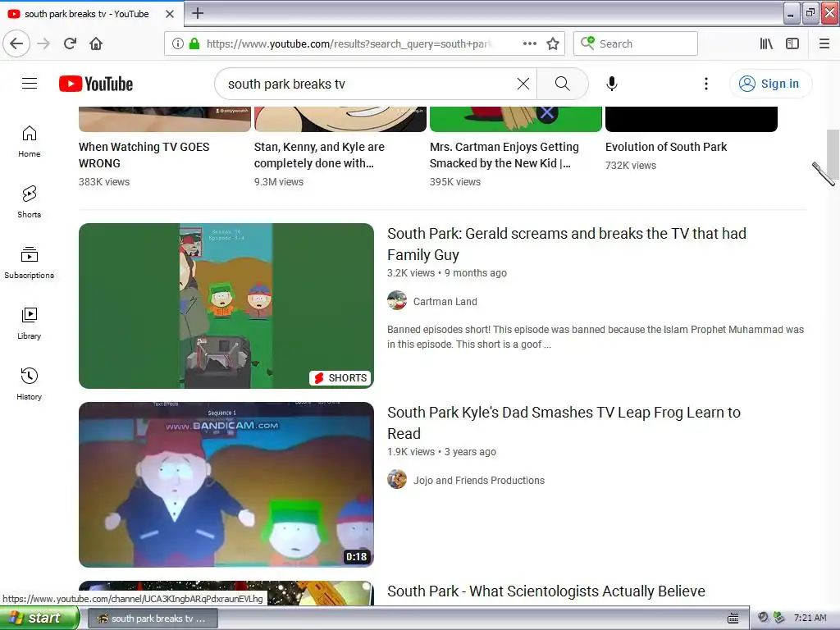Go back with the browser back arrow

coord(16,44)
